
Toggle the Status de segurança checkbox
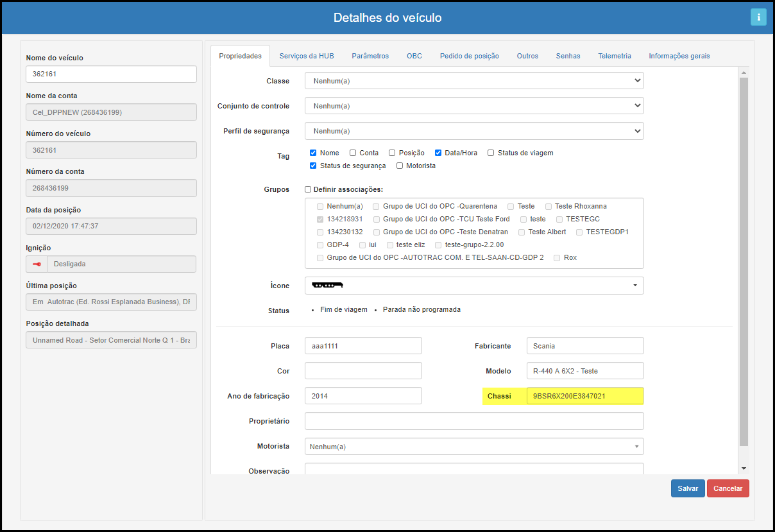click(313, 166)
